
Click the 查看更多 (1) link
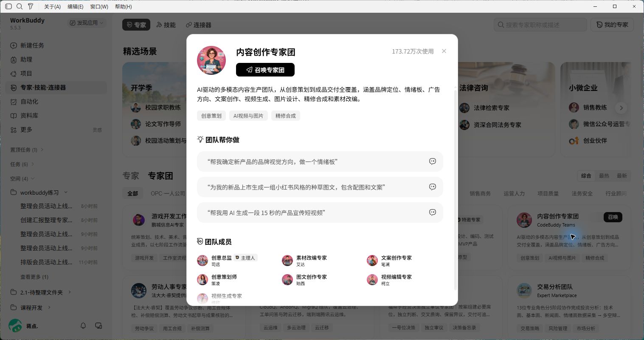coord(34,277)
